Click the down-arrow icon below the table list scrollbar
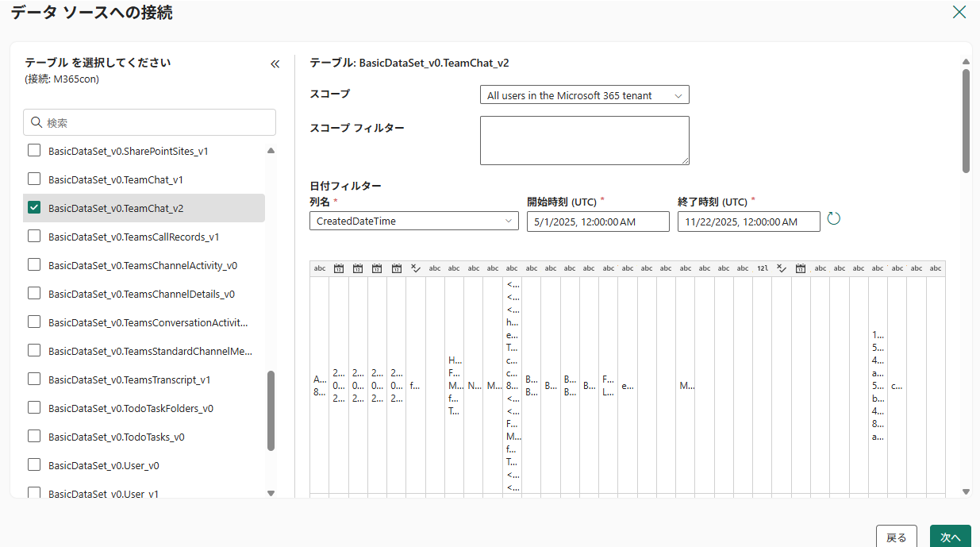Screen dimensions: 980x547 (x=271, y=493)
